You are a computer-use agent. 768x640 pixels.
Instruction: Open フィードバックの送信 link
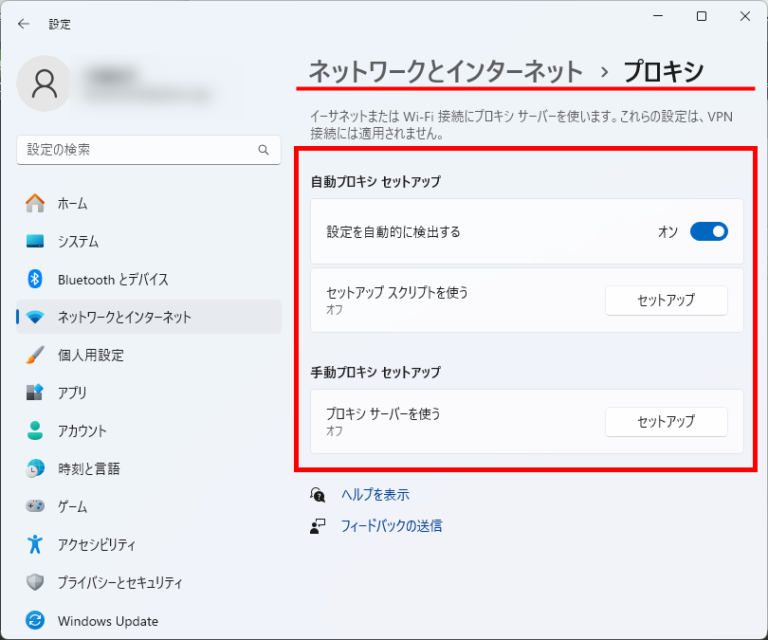tap(391, 526)
